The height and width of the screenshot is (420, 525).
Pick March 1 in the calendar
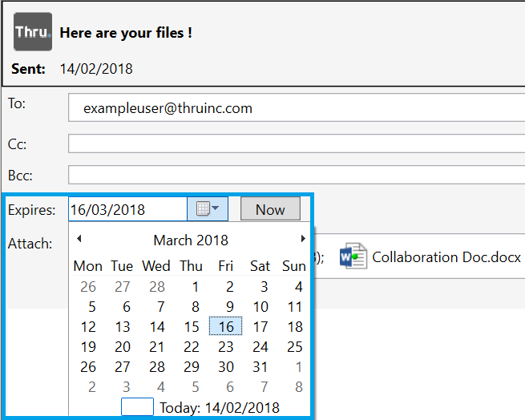(195, 286)
